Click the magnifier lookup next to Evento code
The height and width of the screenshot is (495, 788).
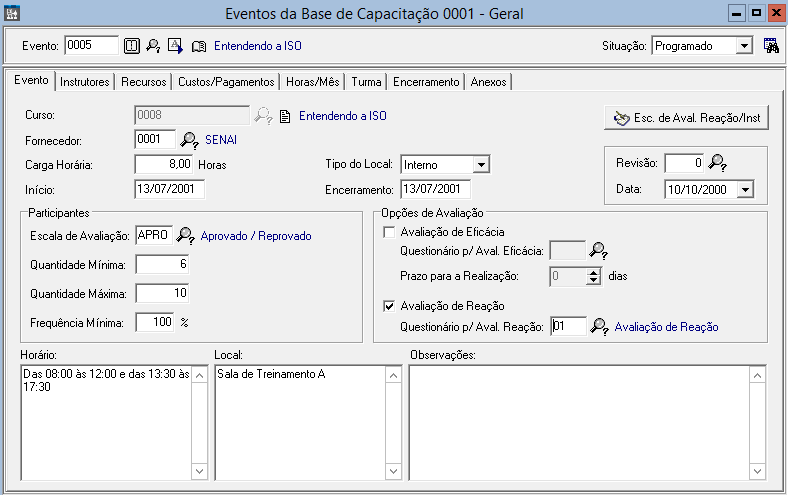point(154,45)
